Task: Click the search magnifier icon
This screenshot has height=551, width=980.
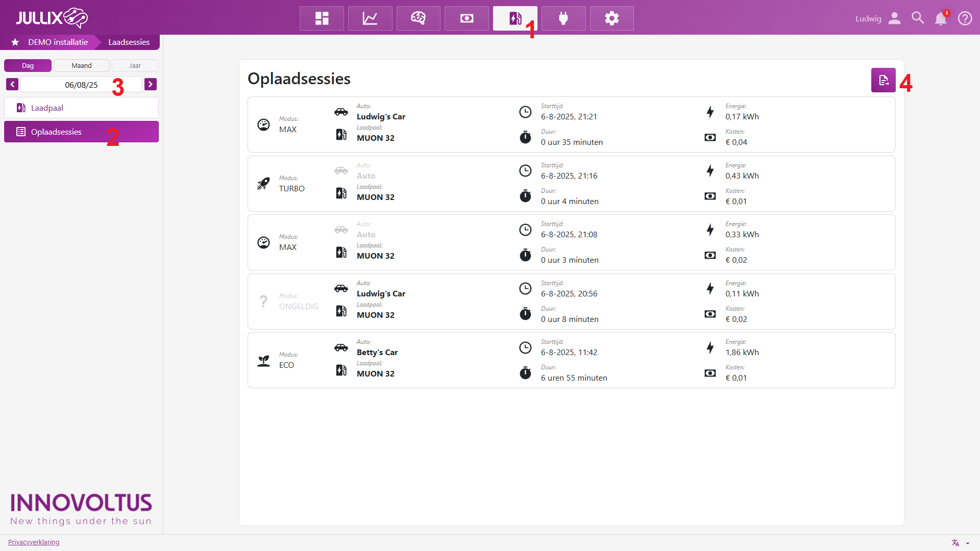Action: pyautogui.click(x=917, y=18)
